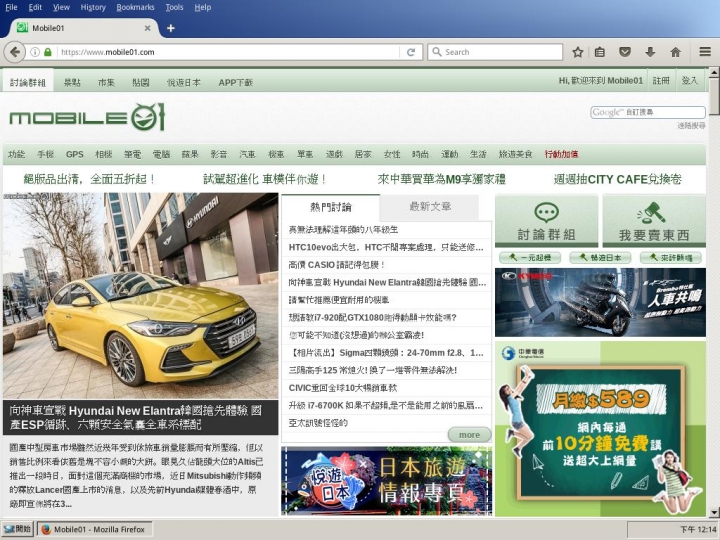This screenshot has height=540, width=720.
Task: Open the 相機 category
Action: point(103,154)
